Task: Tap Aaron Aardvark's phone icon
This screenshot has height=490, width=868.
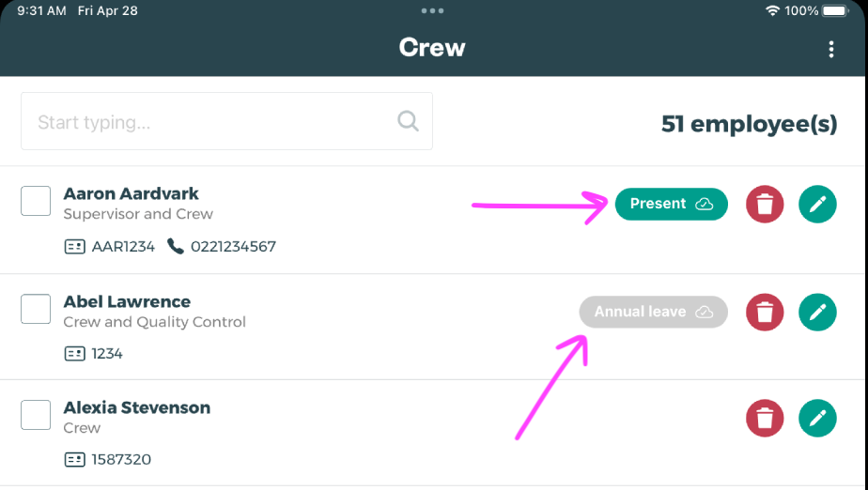Action: [x=175, y=247]
